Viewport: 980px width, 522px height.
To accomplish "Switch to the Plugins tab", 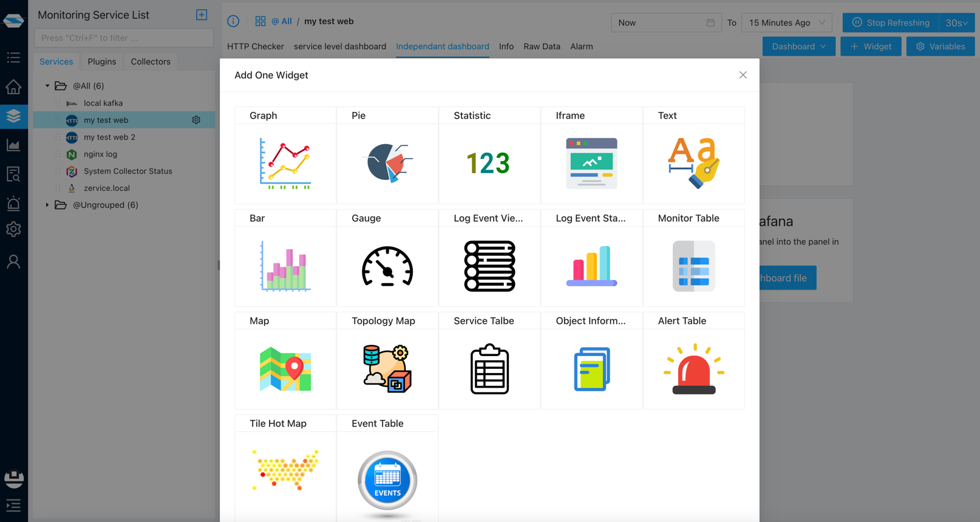I will pos(101,61).
